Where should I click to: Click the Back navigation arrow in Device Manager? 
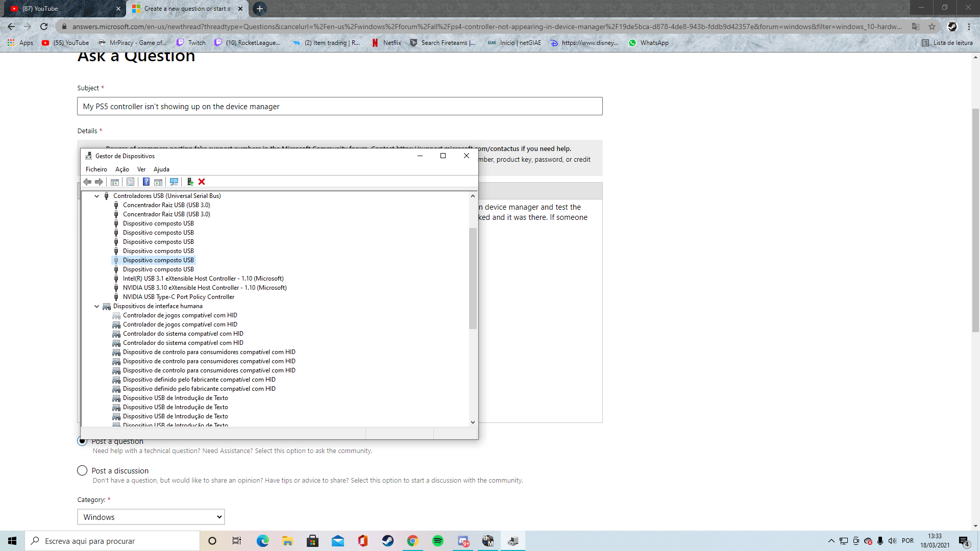pos(87,182)
